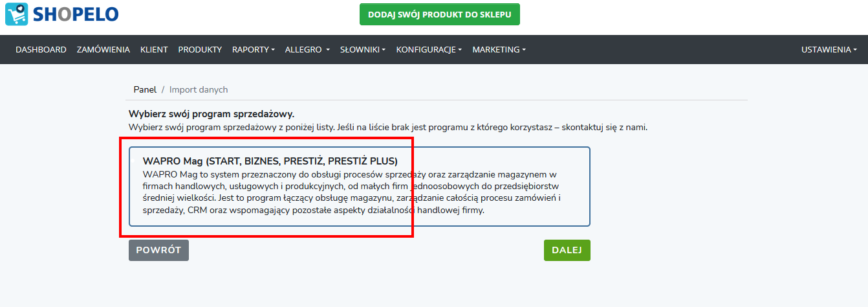Expand the Konfiguracje dropdown menu

(x=429, y=50)
